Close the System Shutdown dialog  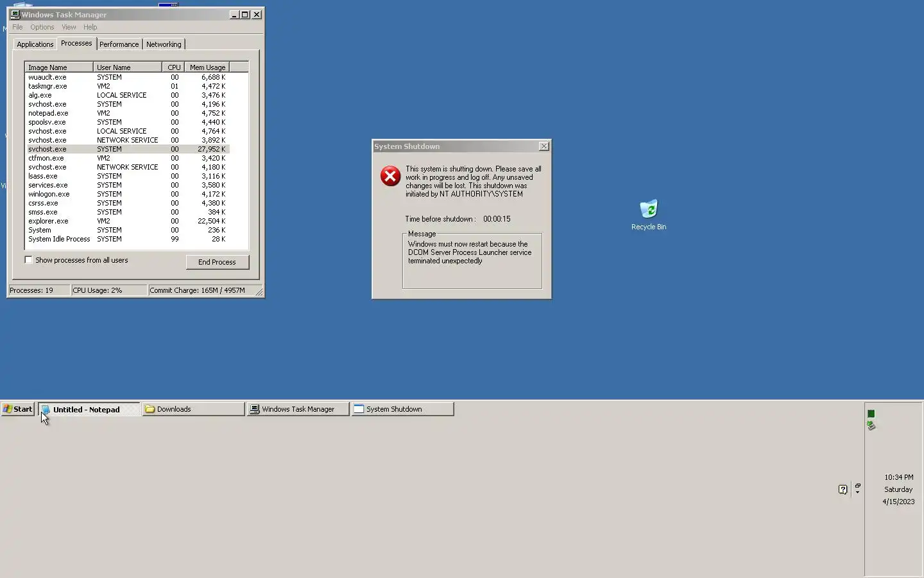pos(543,146)
